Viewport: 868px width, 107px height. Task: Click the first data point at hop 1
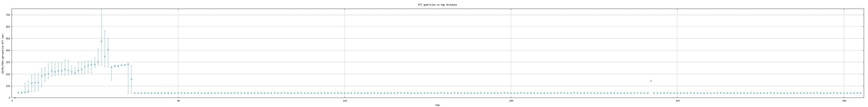point(15,98)
